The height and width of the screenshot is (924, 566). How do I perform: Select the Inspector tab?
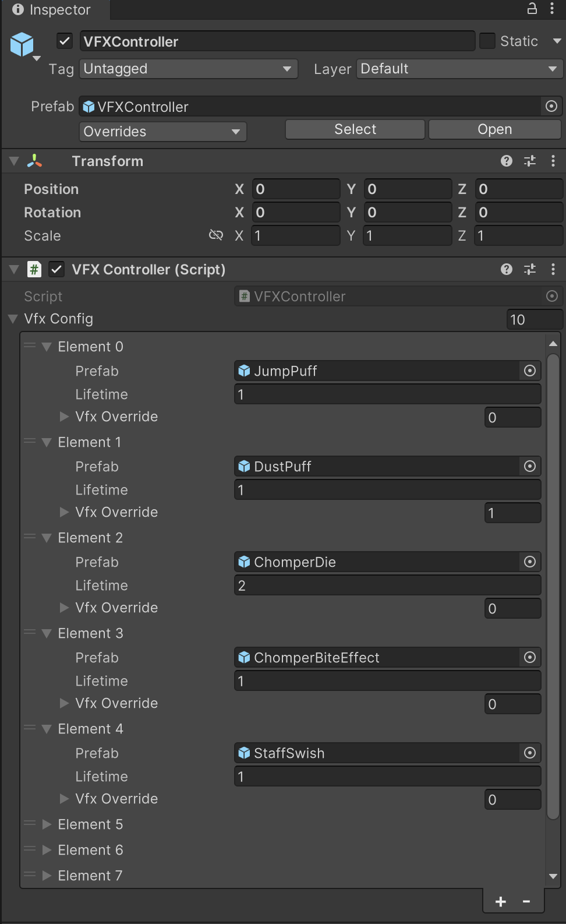[x=52, y=10]
